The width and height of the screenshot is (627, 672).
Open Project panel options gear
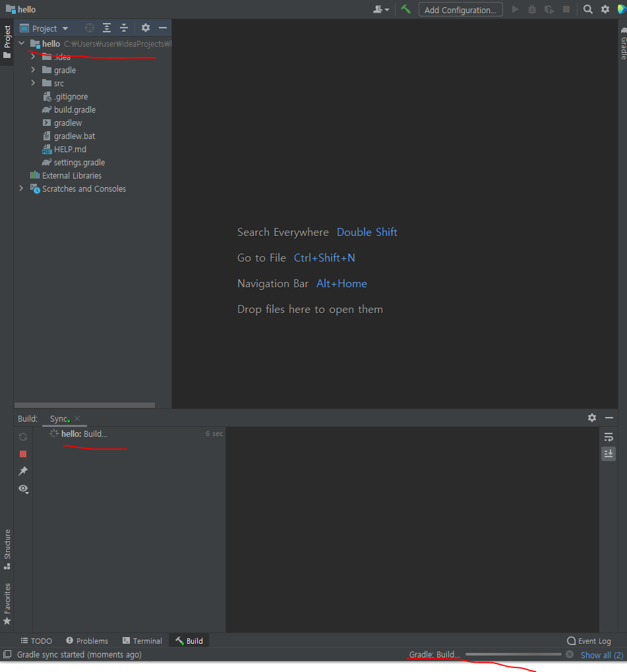click(146, 28)
